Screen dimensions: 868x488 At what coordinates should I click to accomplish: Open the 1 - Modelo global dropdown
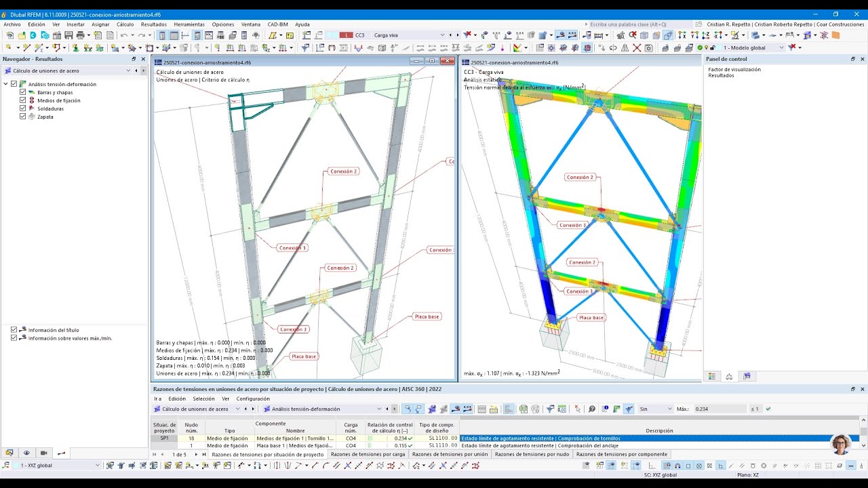coord(781,47)
